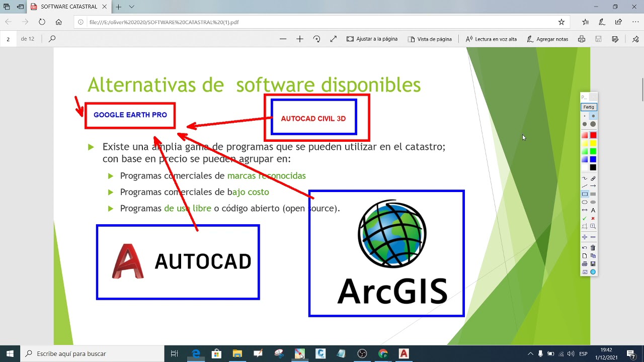This screenshot has width=644, height=362.
Task: Select the second smallest pen size dot
Action: click(593, 116)
